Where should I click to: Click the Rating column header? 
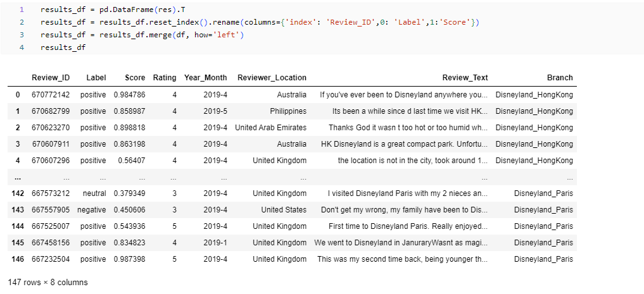click(x=165, y=78)
